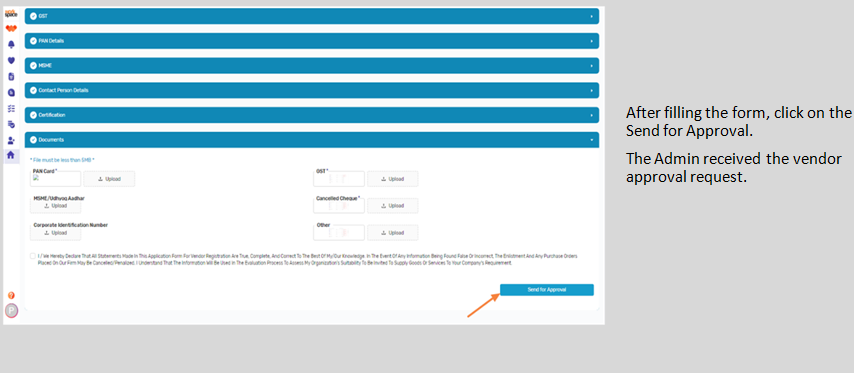Click the Other document preview field
This screenshot has width=854, height=373.
[x=339, y=233]
